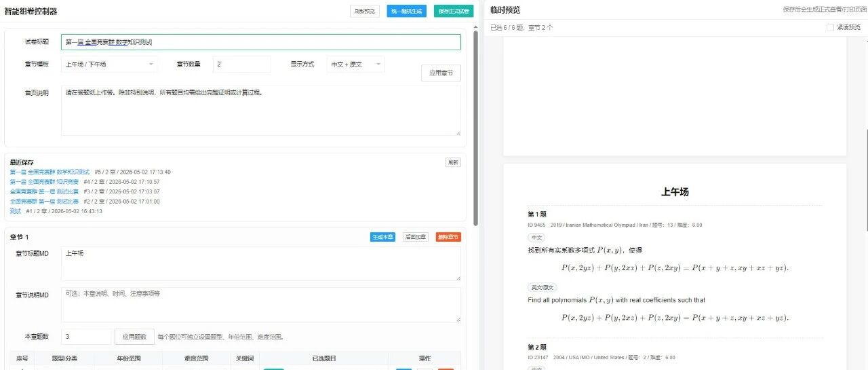The width and height of the screenshot is (868, 370).
Task: Click the 操作 column header
Action: (x=425, y=358)
